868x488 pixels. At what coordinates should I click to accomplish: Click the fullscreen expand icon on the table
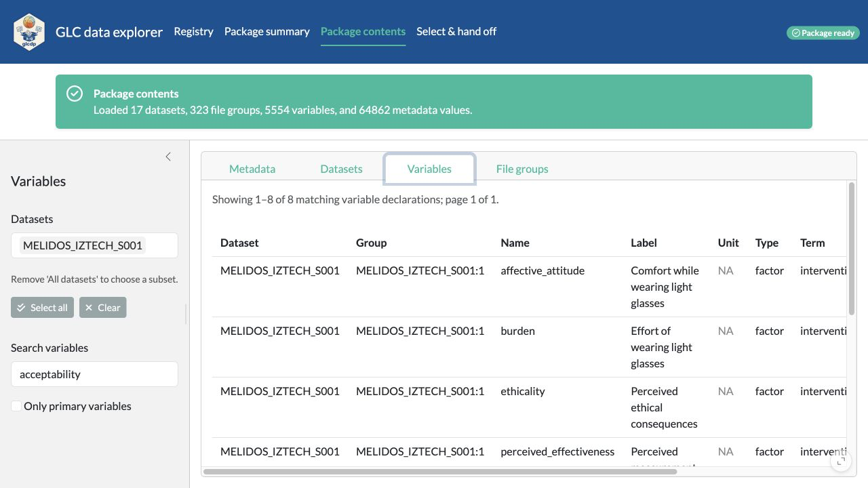tap(841, 461)
